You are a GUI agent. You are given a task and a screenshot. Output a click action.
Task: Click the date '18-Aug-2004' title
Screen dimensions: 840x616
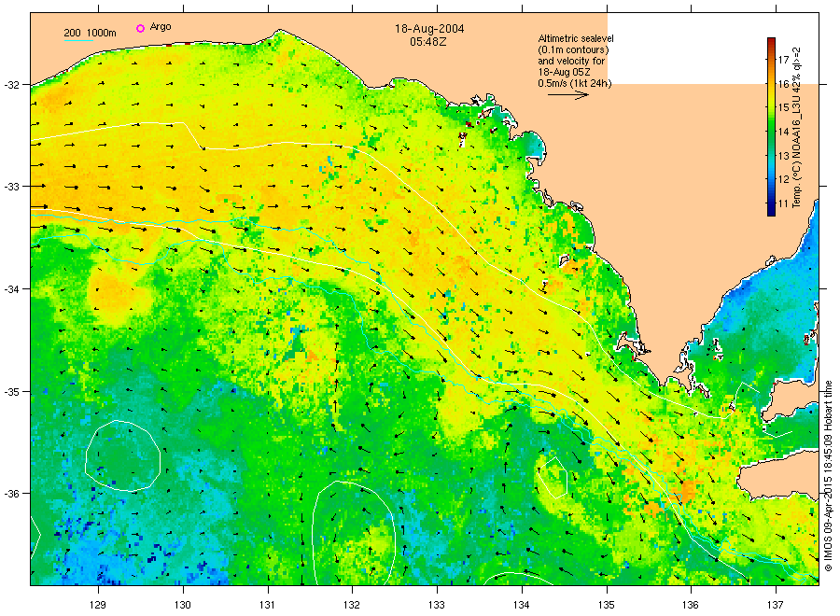[429, 29]
